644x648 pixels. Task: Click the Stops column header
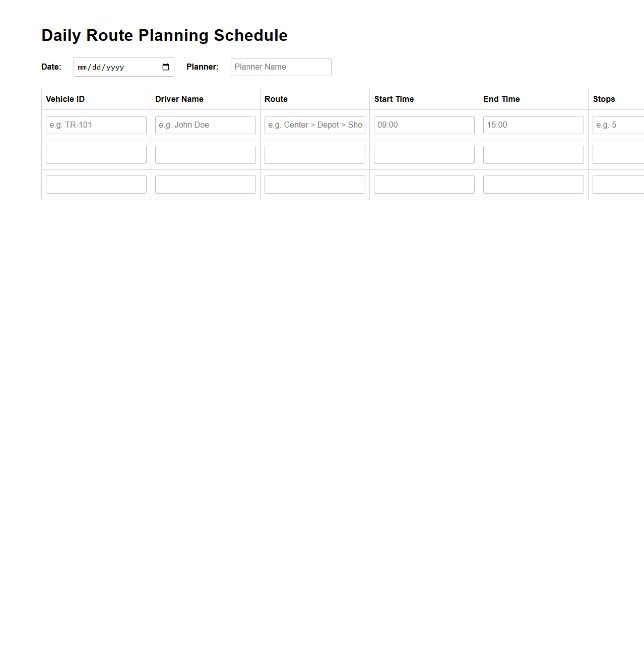(x=604, y=99)
